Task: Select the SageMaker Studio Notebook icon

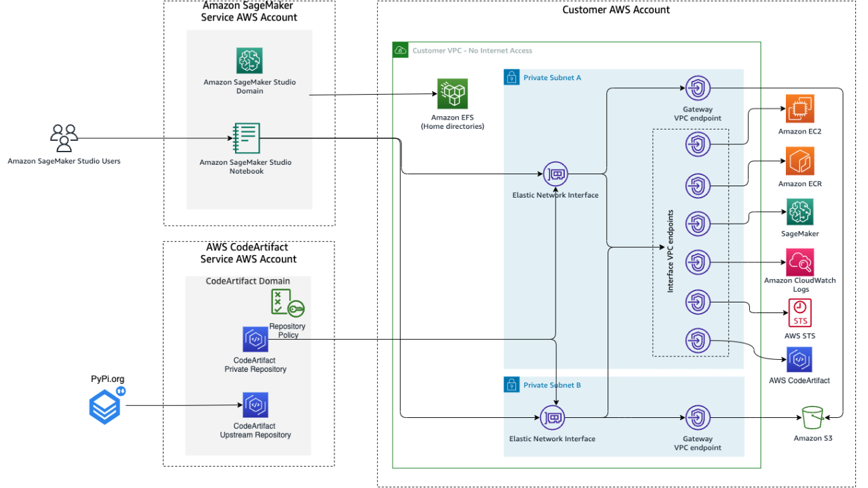Action: click(x=246, y=139)
